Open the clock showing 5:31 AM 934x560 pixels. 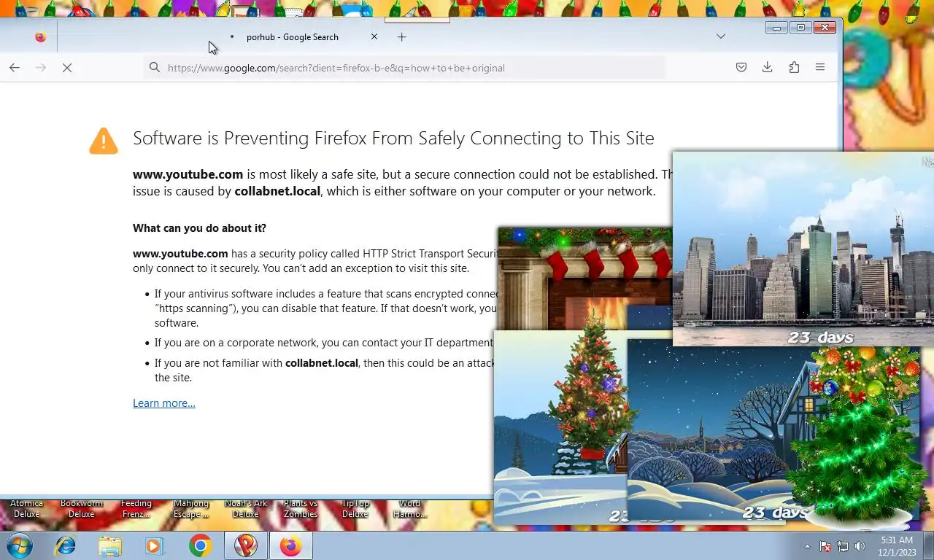[897, 546]
